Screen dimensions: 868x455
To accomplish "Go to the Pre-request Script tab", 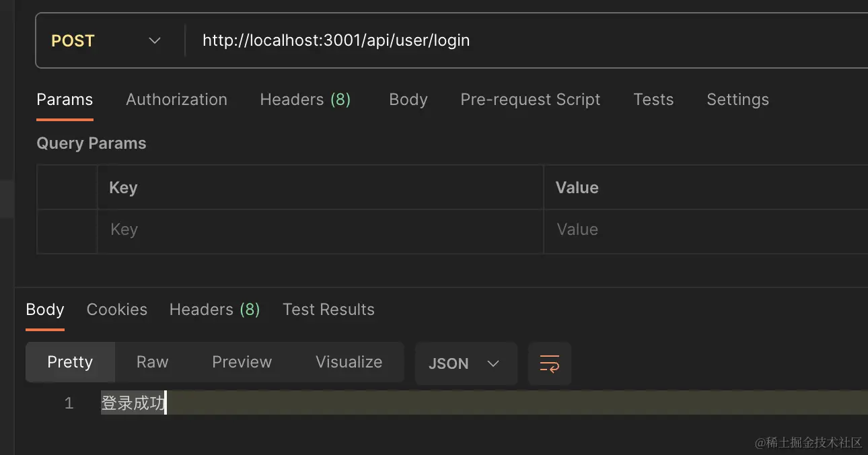I will 530,100.
